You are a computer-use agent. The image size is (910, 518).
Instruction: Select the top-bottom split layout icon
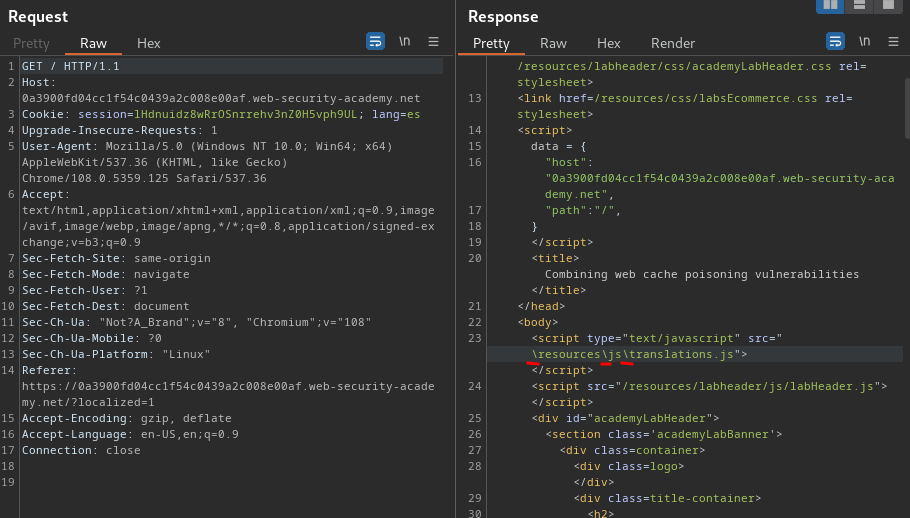click(859, 5)
